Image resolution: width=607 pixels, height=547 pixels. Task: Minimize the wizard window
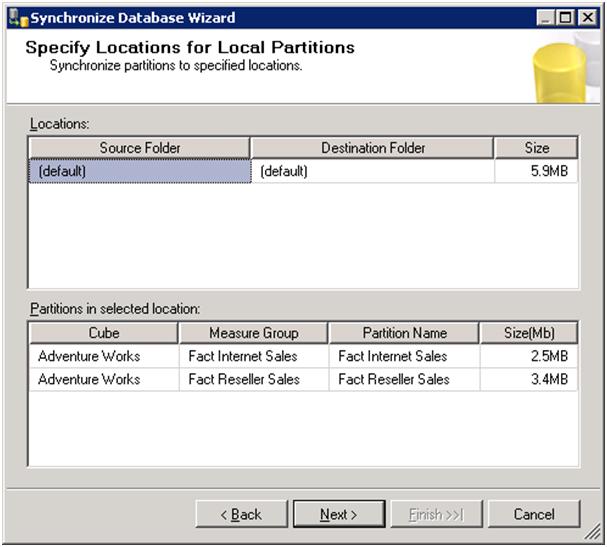[545, 18]
